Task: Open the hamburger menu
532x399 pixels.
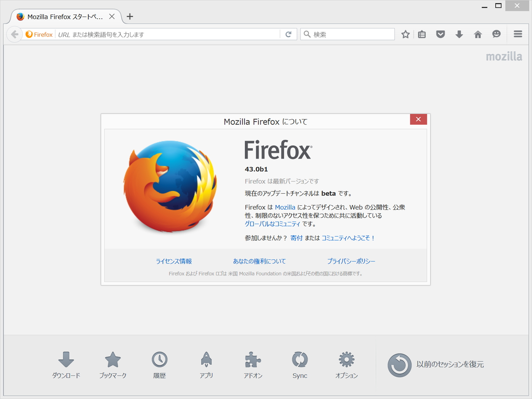Action: 517,34
